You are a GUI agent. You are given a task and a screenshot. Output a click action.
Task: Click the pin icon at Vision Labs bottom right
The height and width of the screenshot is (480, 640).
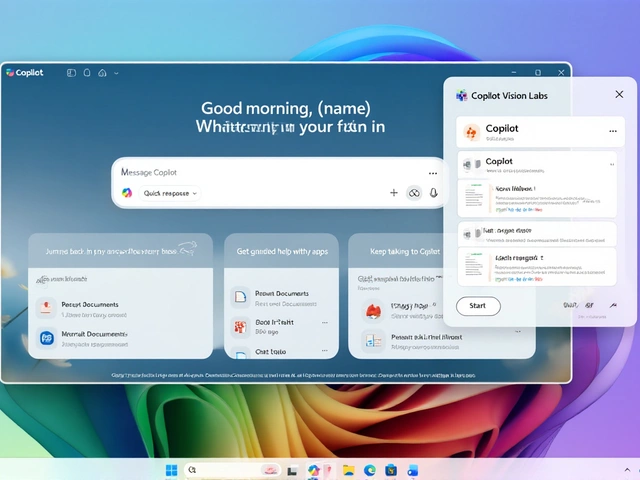(613, 305)
